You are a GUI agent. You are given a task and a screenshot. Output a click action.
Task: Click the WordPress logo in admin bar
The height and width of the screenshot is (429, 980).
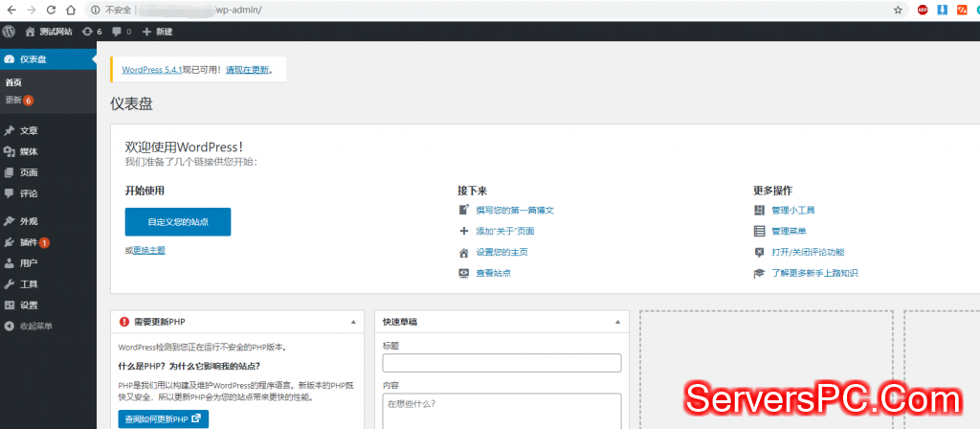(x=10, y=32)
